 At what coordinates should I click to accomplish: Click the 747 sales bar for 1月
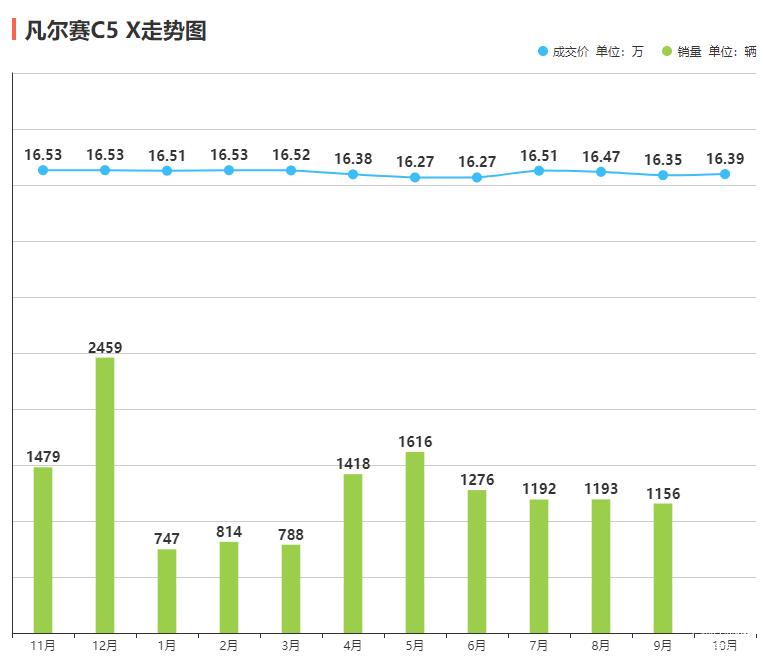coord(167,591)
